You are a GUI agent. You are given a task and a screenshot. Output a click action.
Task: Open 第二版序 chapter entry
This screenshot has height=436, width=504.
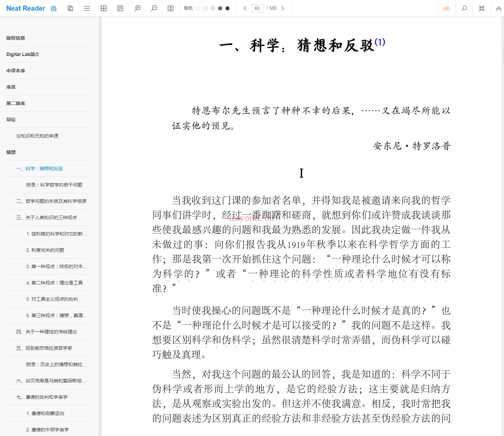[48, 103]
